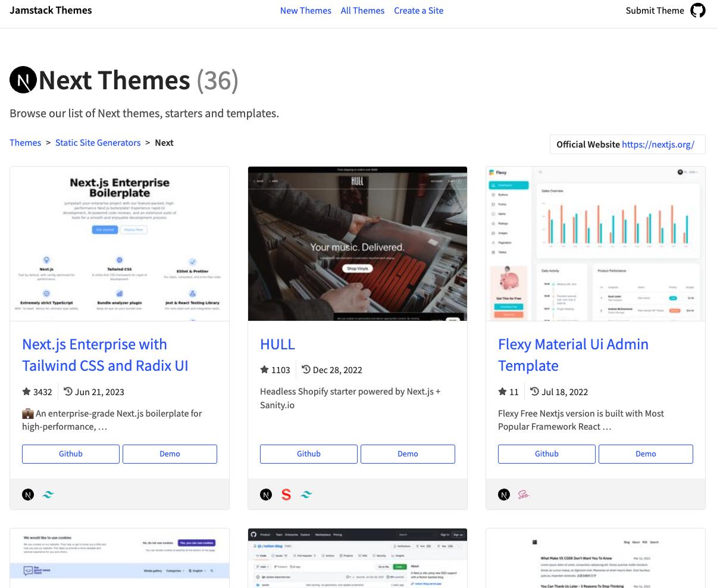This screenshot has height=588, width=717.
Task: Click the theme count (36)
Action: click(218, 80)
